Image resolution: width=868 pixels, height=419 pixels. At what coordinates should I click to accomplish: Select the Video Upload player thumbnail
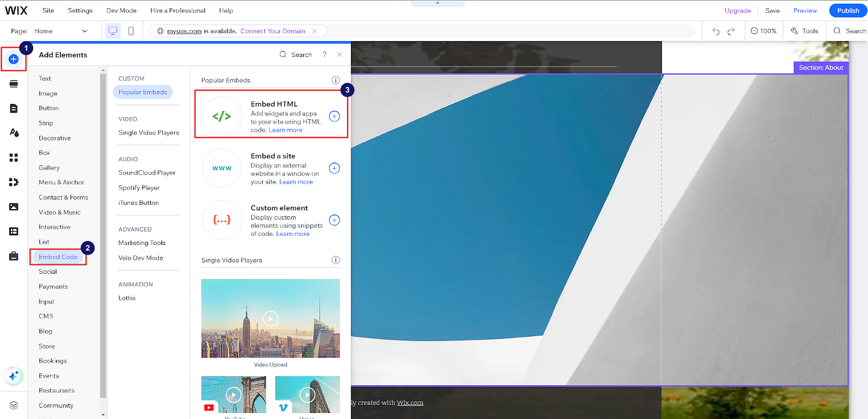271,319
